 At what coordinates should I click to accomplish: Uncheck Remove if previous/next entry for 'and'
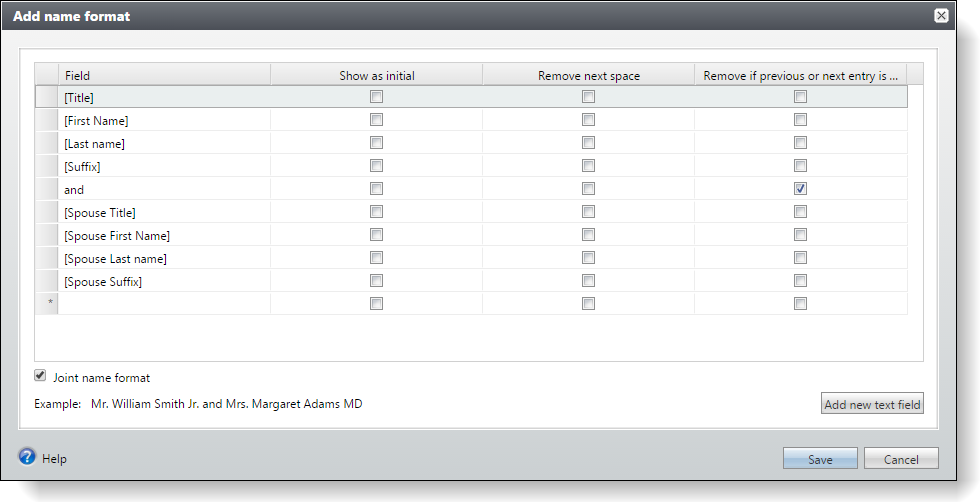(x=800, y=189)
